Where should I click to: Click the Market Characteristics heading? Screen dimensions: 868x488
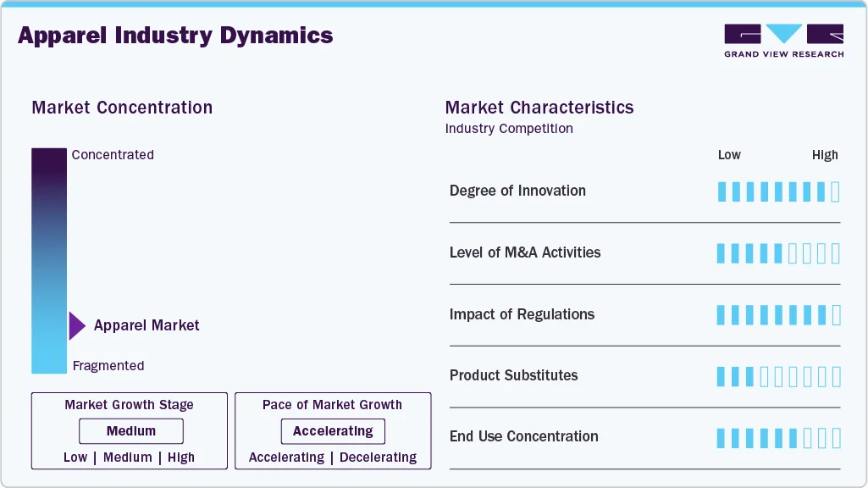pos(539,108)
